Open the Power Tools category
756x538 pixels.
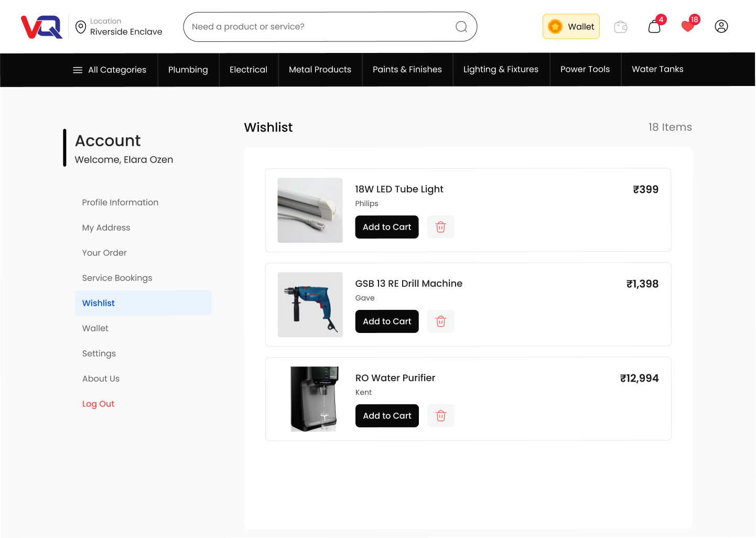coord(585,70)
